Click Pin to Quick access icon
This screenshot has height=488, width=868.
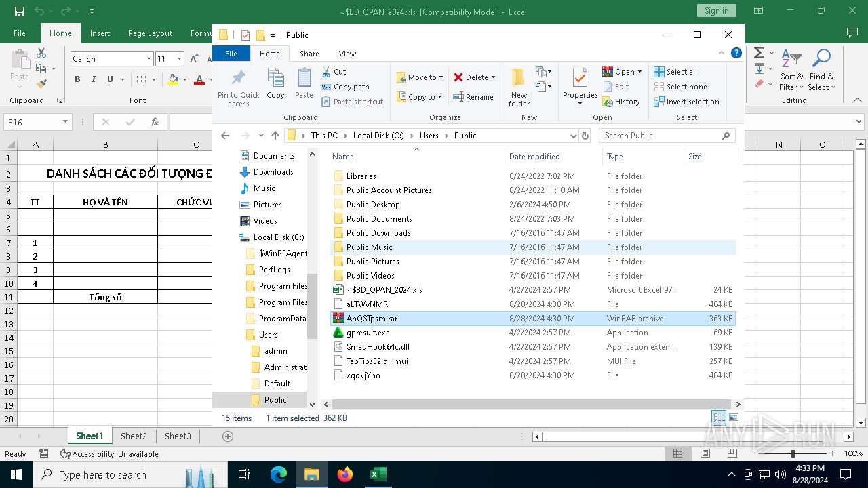pos(238,77)
